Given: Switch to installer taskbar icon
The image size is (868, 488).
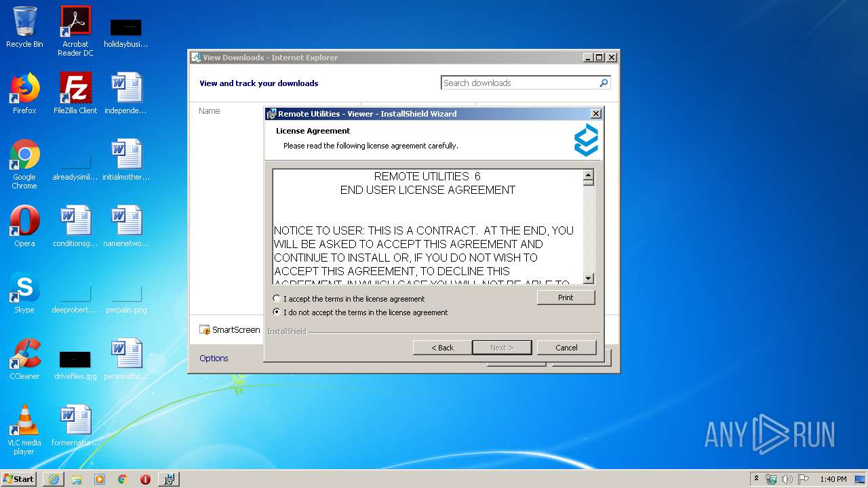Looking at the screenshot, I should click(x=169, y=479).
